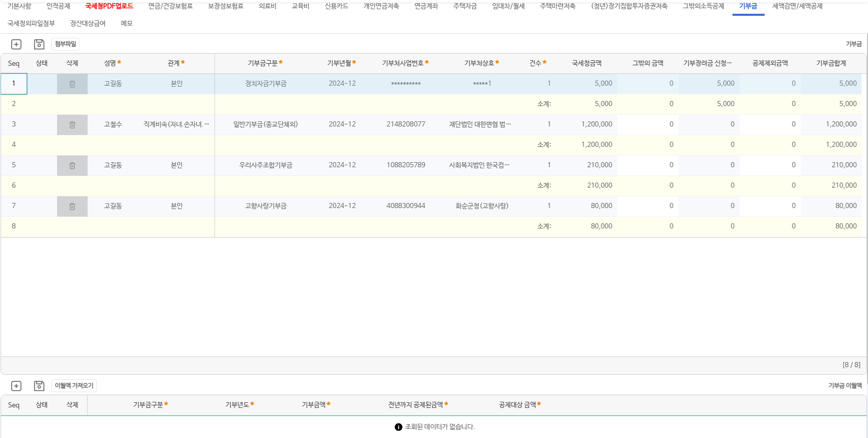Go to the 국세청PDF업로드 tab
This screenshot has width=868, height=438.
coord(109,6)
